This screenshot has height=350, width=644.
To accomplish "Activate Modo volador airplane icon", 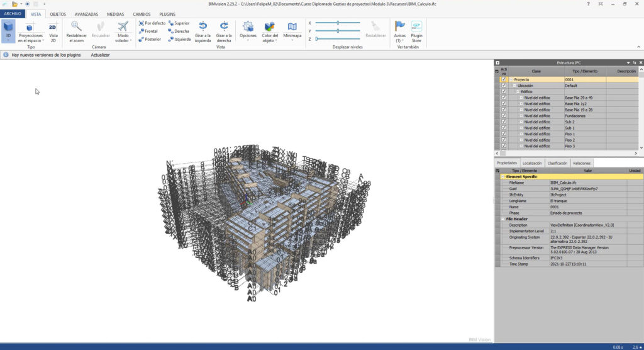I will [123, 27].
